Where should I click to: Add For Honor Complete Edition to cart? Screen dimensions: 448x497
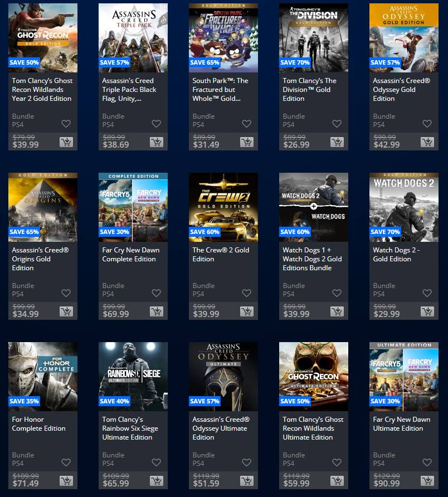(x=66, y=481)
